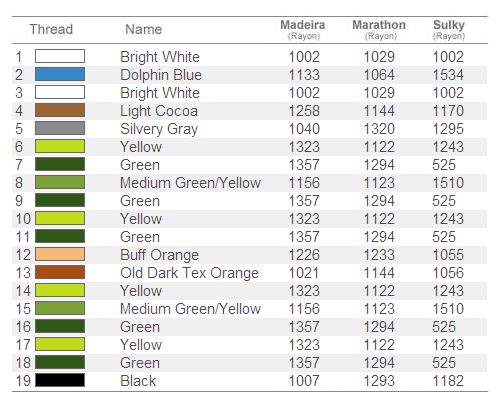Select the Black swatch in row 19

60,380
